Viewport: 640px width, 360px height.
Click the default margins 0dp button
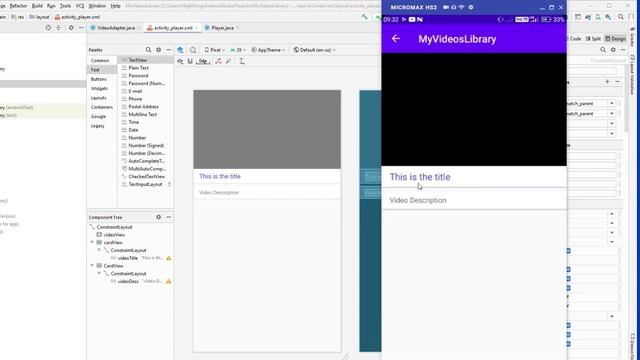(x=203, y=61)
